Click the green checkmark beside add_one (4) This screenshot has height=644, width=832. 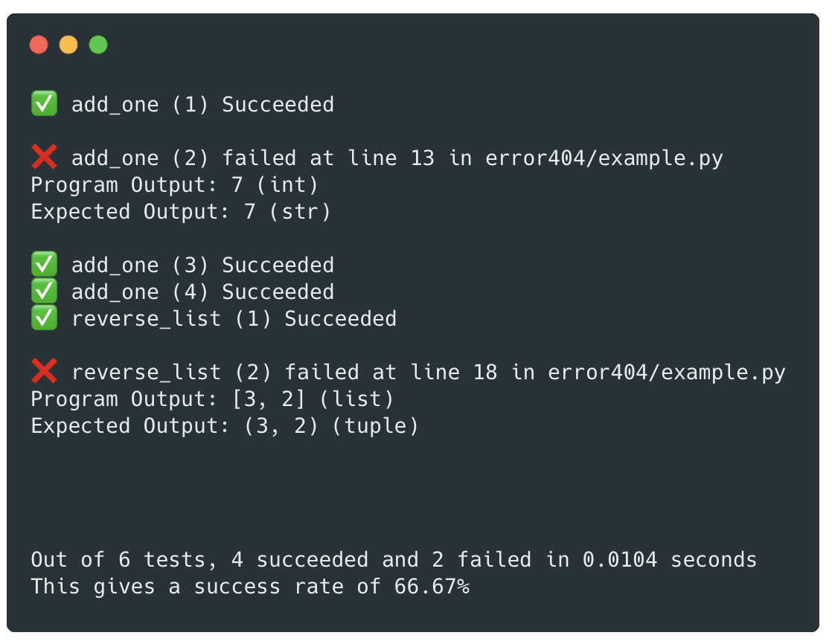[44, 291]
